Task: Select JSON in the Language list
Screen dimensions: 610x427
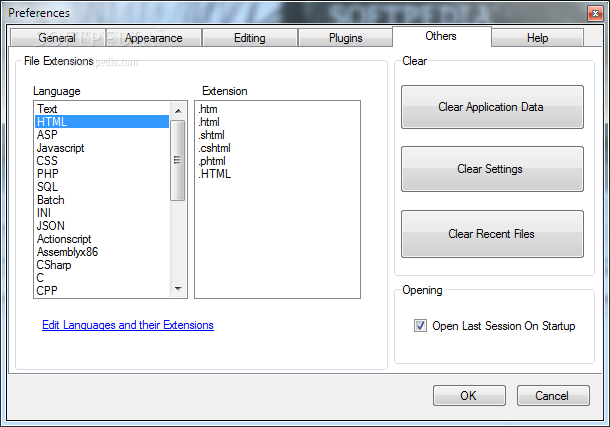Action: coord(102,226)
